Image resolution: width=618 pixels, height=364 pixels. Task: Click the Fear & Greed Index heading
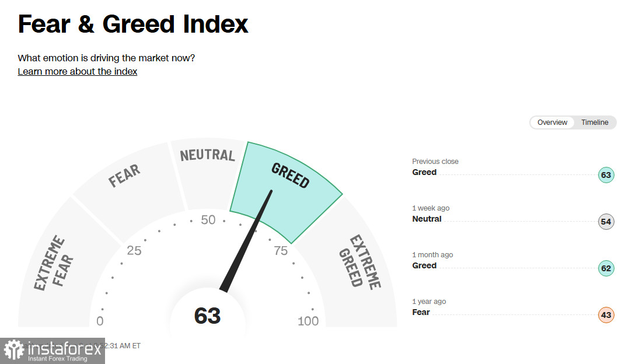coord(133,24)
